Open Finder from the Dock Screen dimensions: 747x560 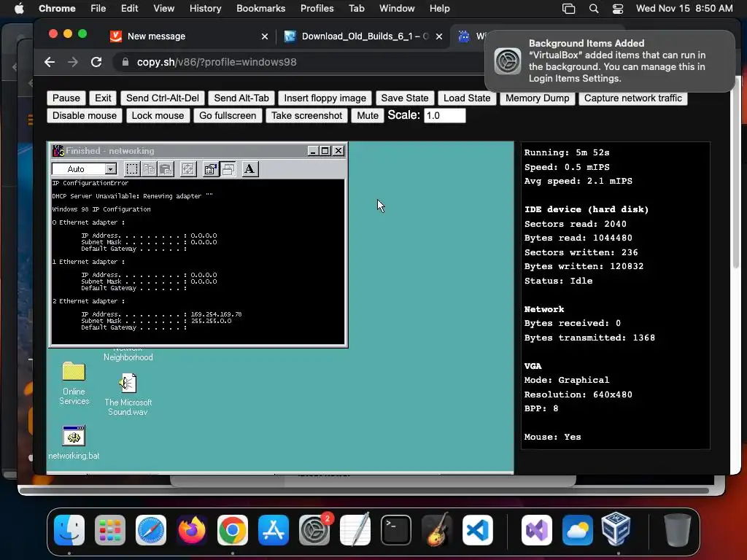(69, 530)
